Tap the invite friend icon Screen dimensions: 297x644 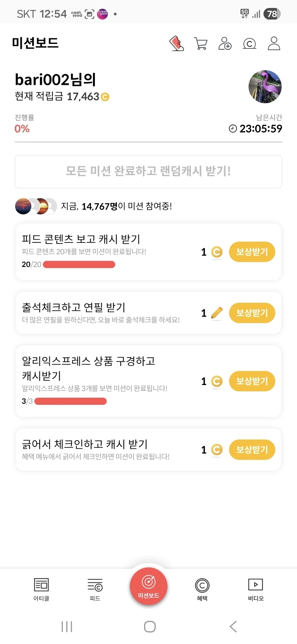(x=225, y=44)
